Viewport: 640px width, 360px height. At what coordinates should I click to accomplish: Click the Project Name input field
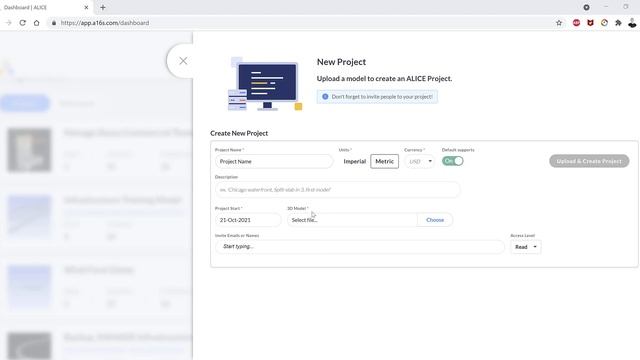[274, 161]
